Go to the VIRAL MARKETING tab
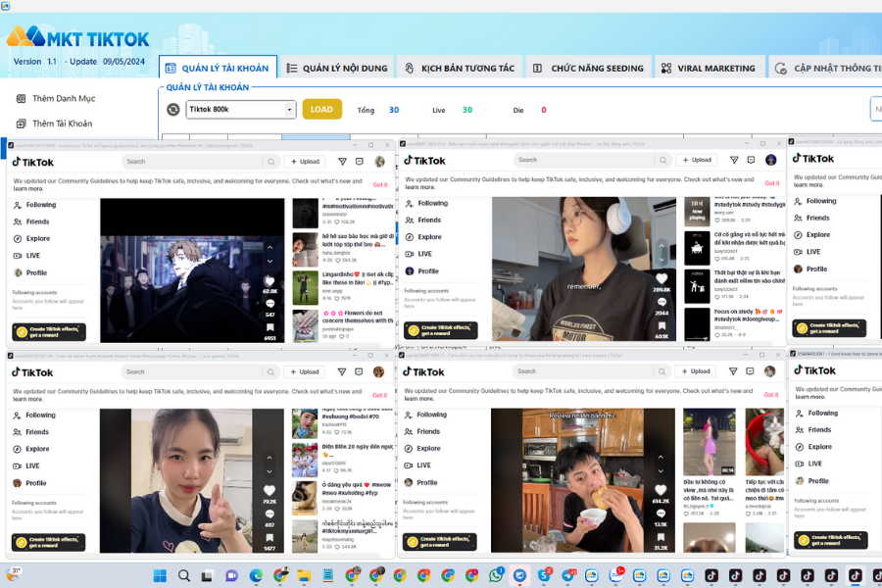This screenshot has height=588, width=882. coord(709,68)
